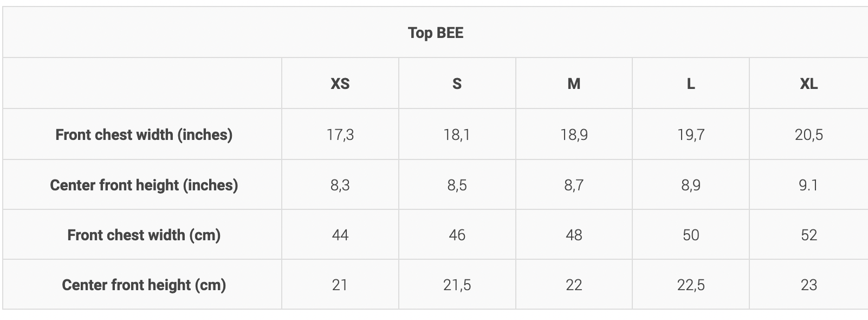This screenshot has height=320, width=868.
Task: Click the 9.1 height cell under XL
Action: click(808, 185)
